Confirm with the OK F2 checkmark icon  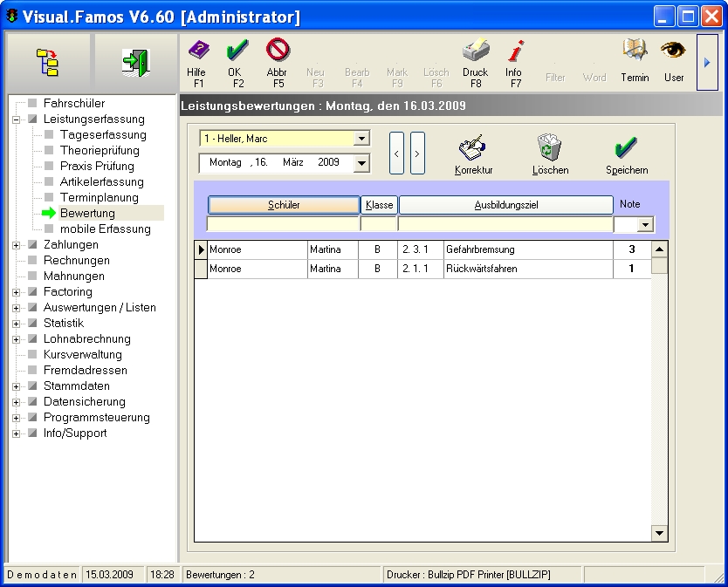[237, 52]
